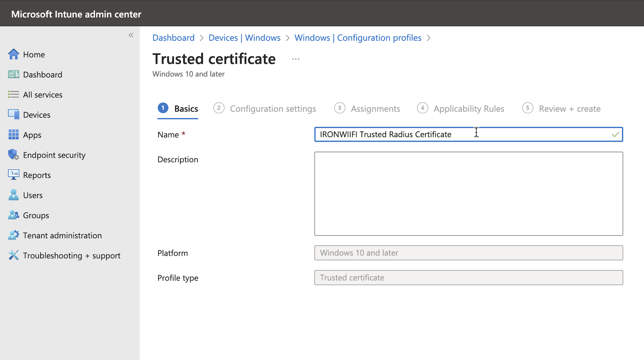Switch to the Configuration settings step

[x=273, y=108]
